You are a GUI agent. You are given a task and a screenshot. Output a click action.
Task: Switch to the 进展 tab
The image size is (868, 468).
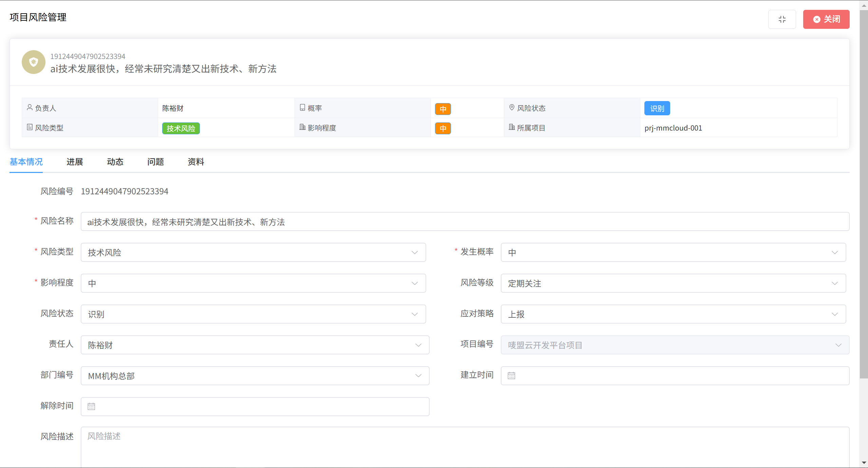[75, 162]
